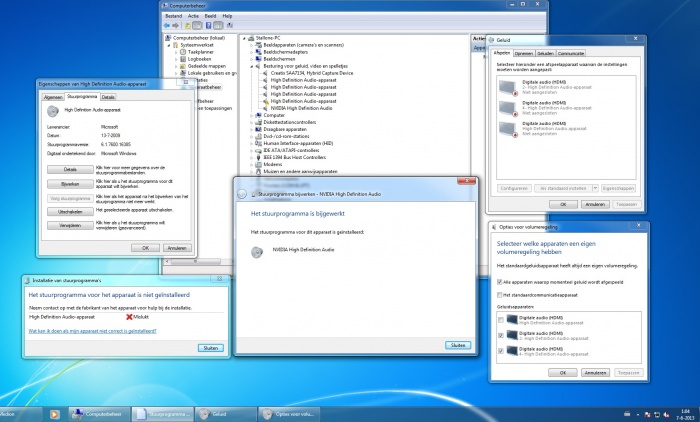Click the Taakplanner clock icon in tree
The width and height of the screenshot is (700, 422).
[x=183, y=52]
